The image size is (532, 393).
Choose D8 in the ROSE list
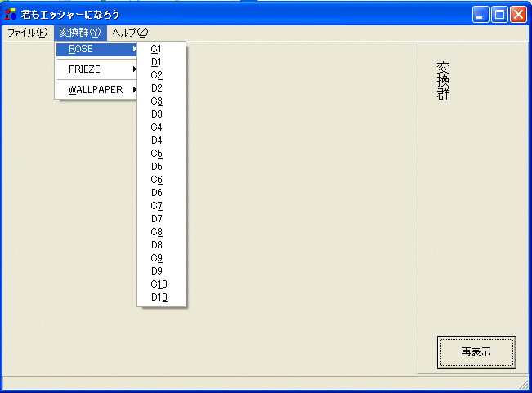[x=162, y=245]
